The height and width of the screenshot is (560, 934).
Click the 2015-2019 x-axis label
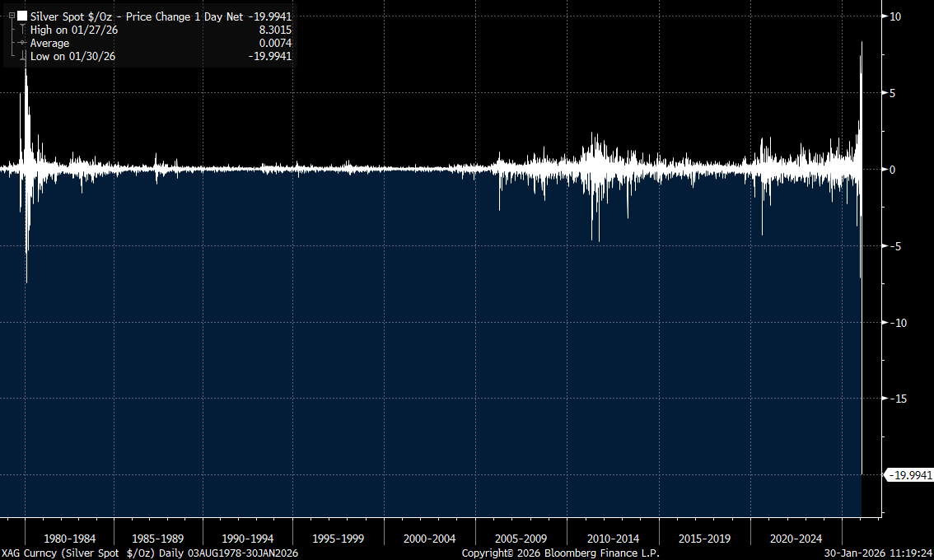click(x=705, y=539)
